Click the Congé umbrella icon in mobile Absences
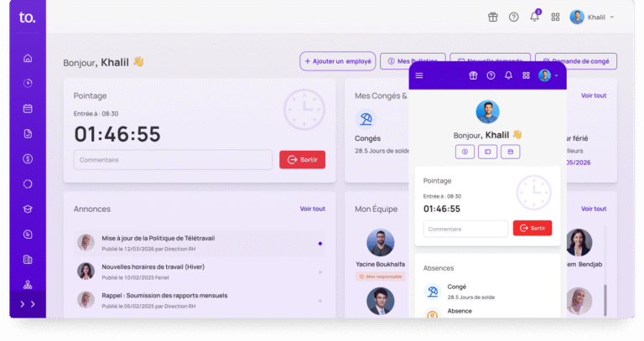 point(432,292)
